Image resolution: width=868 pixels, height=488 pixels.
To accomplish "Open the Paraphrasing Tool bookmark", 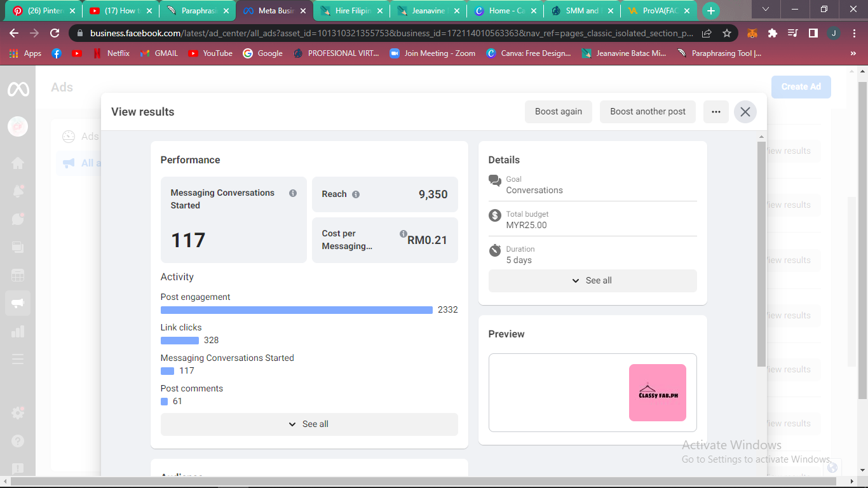I will [720, 53].
